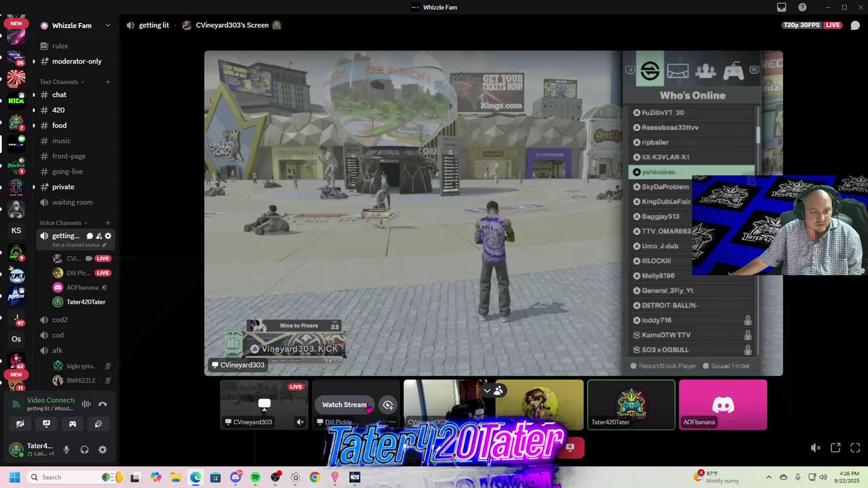This screenshot has width=868, height=488.
Task: Open the KICK server icon
Action: 16,100
